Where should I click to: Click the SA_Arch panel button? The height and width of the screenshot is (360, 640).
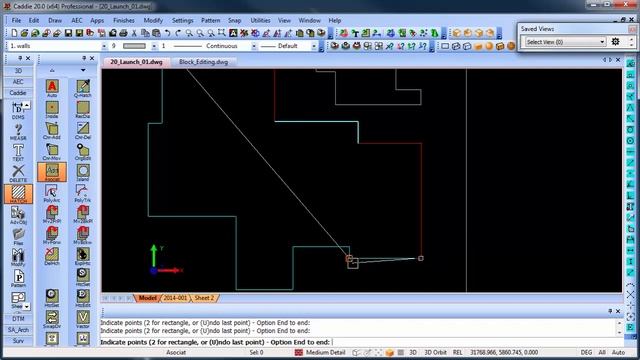18,329
